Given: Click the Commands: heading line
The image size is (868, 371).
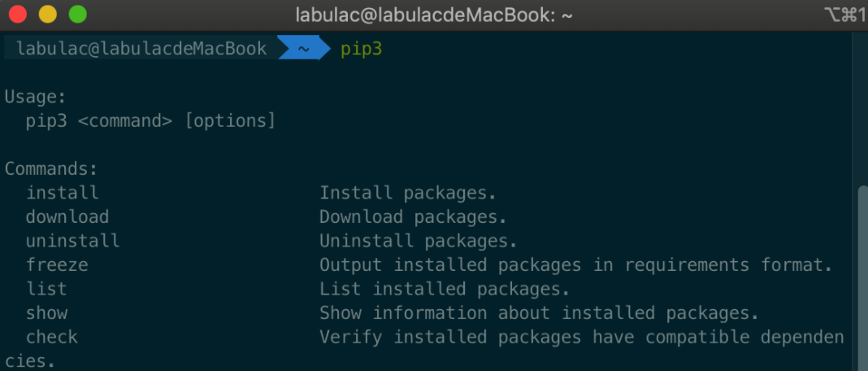Looking at the screenshot, I should point(51,169).
